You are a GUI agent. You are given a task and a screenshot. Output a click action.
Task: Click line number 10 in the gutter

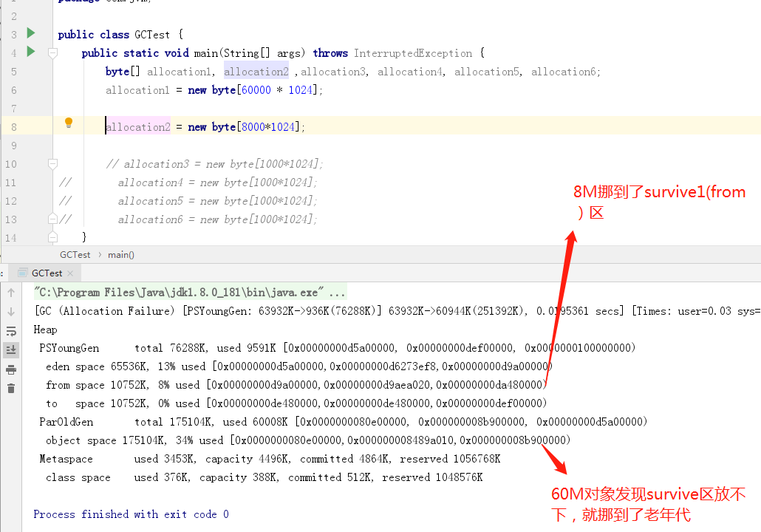click(10, 164)
